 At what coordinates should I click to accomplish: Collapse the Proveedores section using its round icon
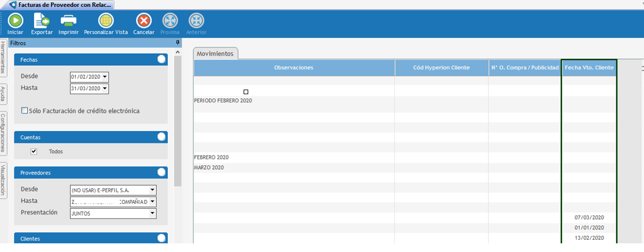pyautogui.click(x=161, y=172)
